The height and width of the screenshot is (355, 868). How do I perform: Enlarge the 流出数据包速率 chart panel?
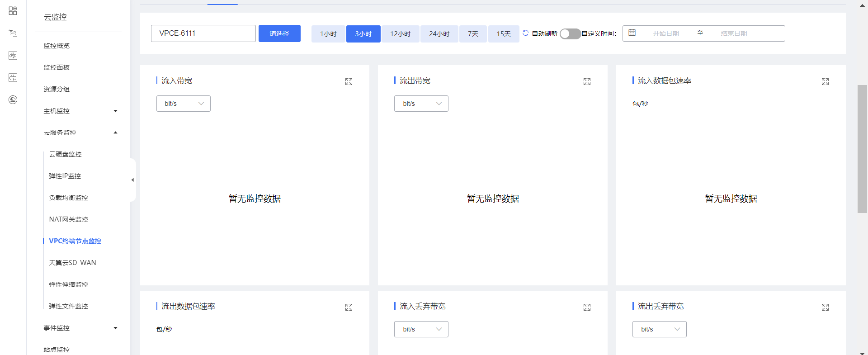tap(349, 307)
